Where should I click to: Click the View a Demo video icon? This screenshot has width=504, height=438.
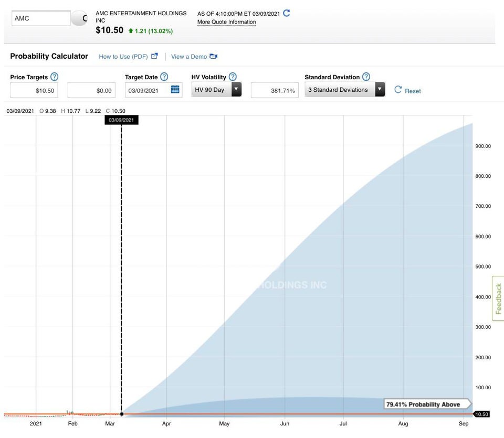point(213,56)
